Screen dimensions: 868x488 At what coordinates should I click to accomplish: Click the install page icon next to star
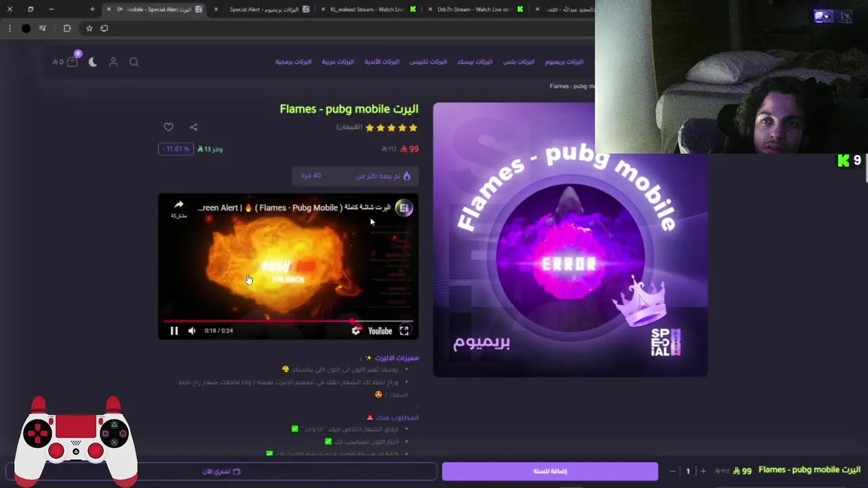point(104,28)
